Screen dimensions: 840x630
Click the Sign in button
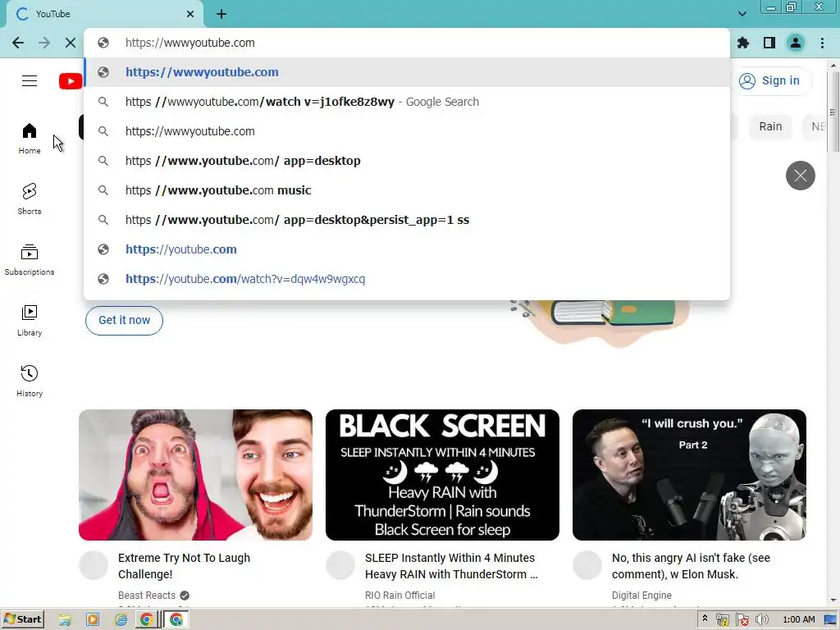point(769,81)
